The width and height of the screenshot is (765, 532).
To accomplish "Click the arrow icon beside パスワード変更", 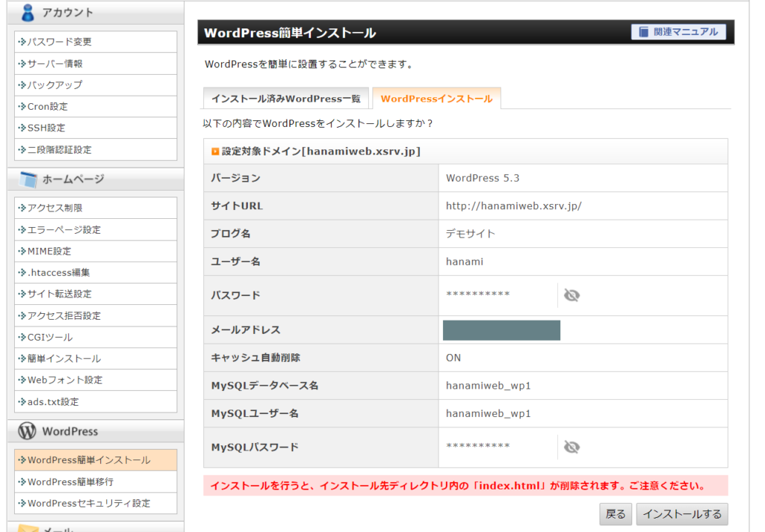I will tap(22, 42).
